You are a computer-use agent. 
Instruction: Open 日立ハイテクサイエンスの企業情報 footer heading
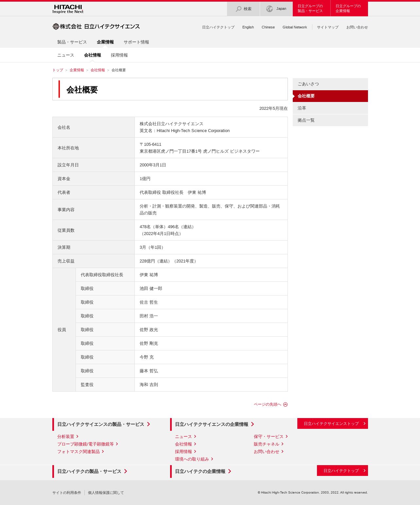(x=214, y=424)
